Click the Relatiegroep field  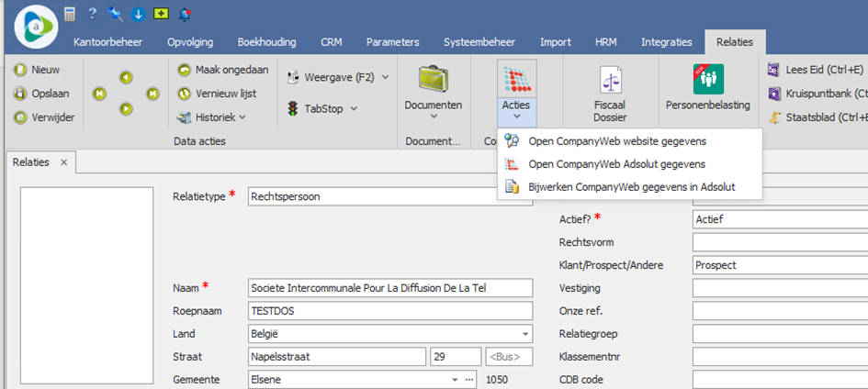coord(780,334)
